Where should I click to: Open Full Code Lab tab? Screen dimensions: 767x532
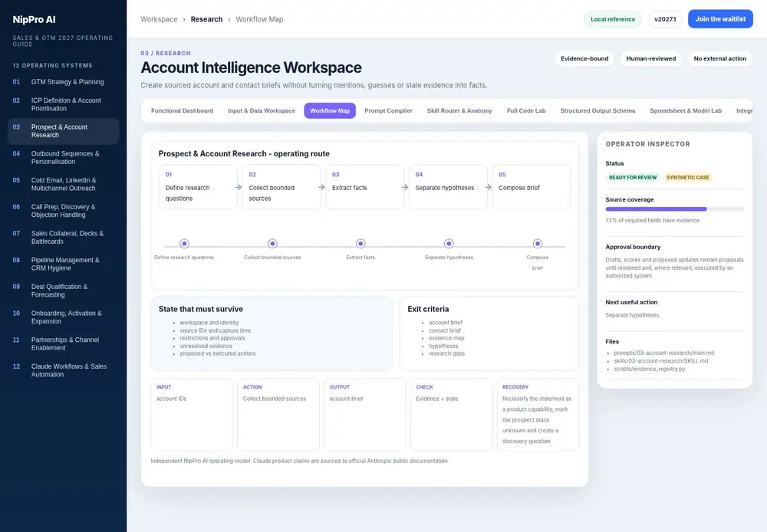click(526, 111)
